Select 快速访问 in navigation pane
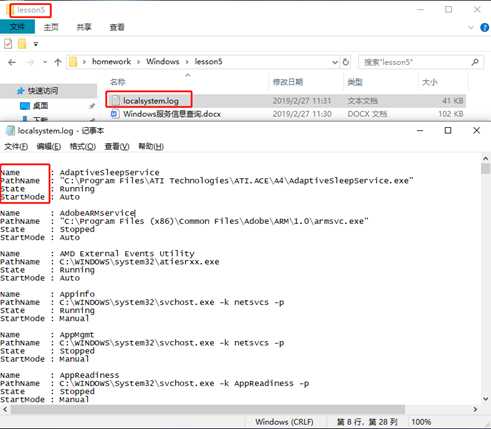491x429 pixels. [x=43, y=91]
